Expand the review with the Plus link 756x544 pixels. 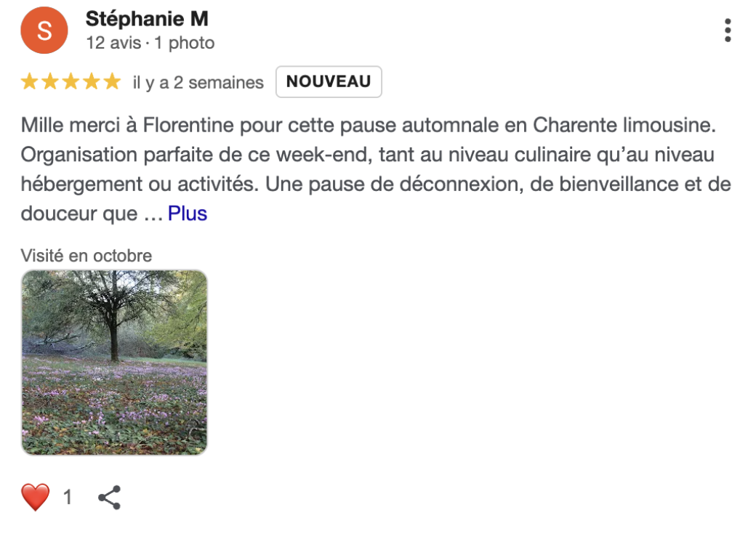[x=188, y=214]
